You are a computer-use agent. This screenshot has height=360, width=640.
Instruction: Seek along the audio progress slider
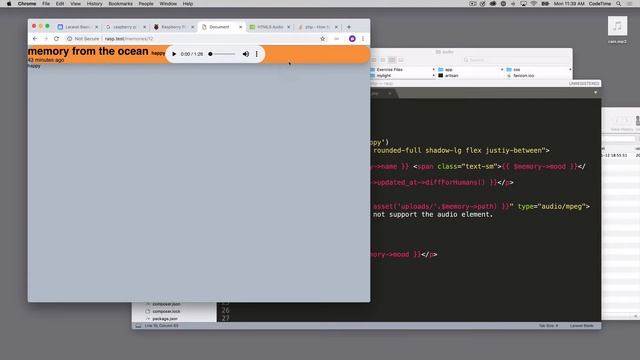222,54
